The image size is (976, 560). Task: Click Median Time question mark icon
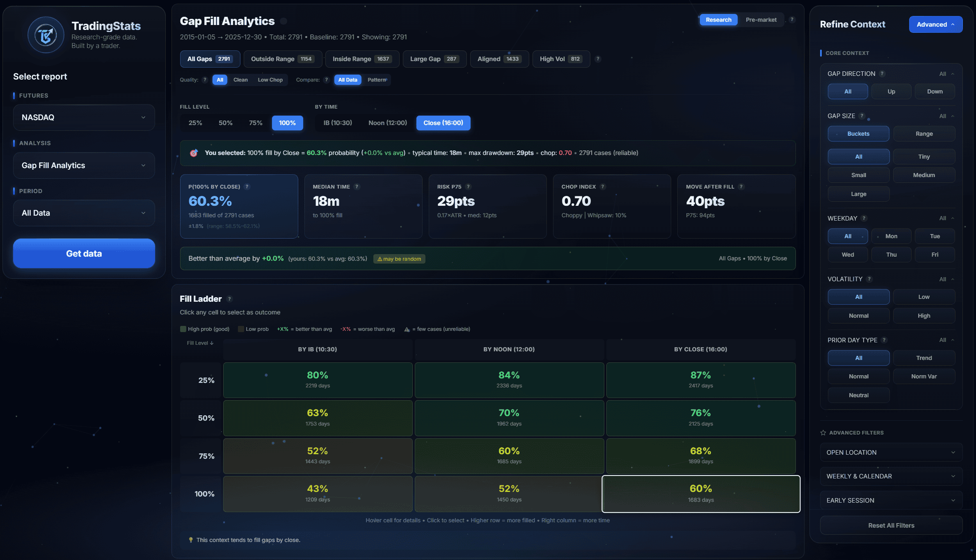click(x=357, y=187)
